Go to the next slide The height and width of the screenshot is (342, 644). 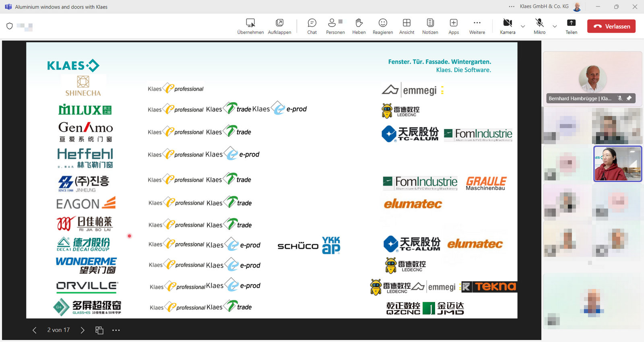[83, 330]
